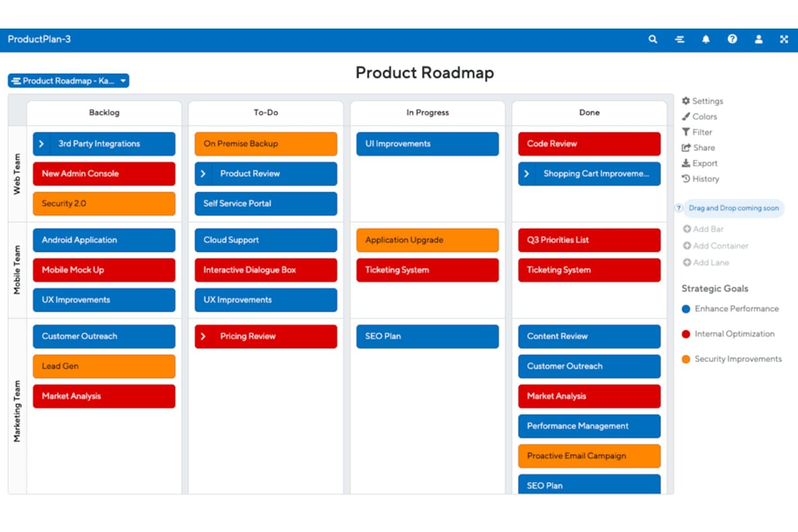
Task: Click the Add Container plus icon
Action: [687, 246]
